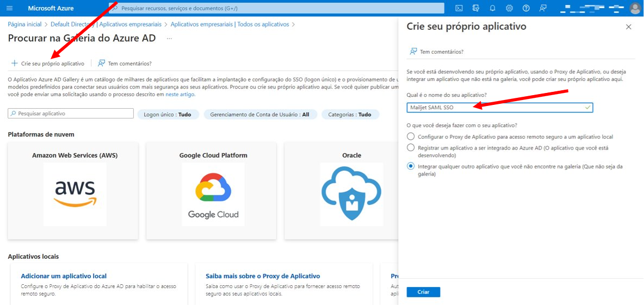Open the hamburger portal menu
Viewport: 644px width, 306px height.
click(10, 8)
